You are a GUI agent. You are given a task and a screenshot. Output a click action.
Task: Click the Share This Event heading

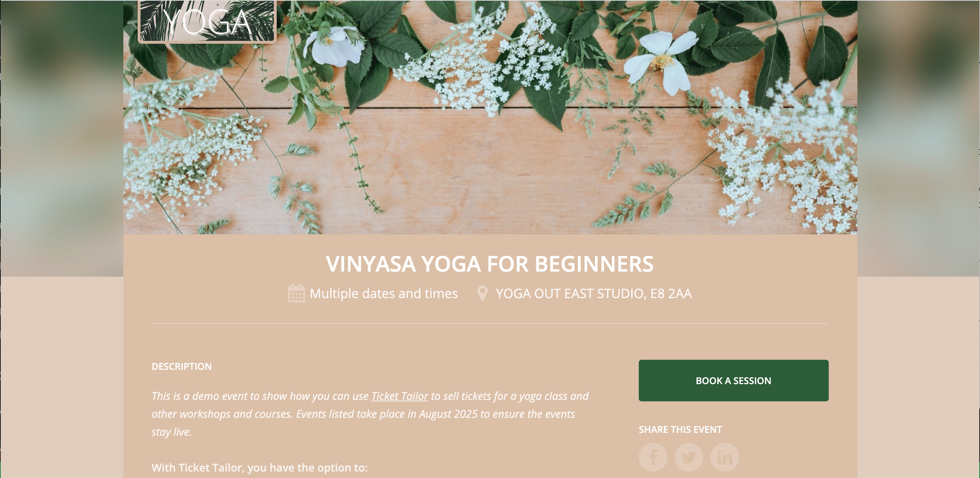click(680, 430)
